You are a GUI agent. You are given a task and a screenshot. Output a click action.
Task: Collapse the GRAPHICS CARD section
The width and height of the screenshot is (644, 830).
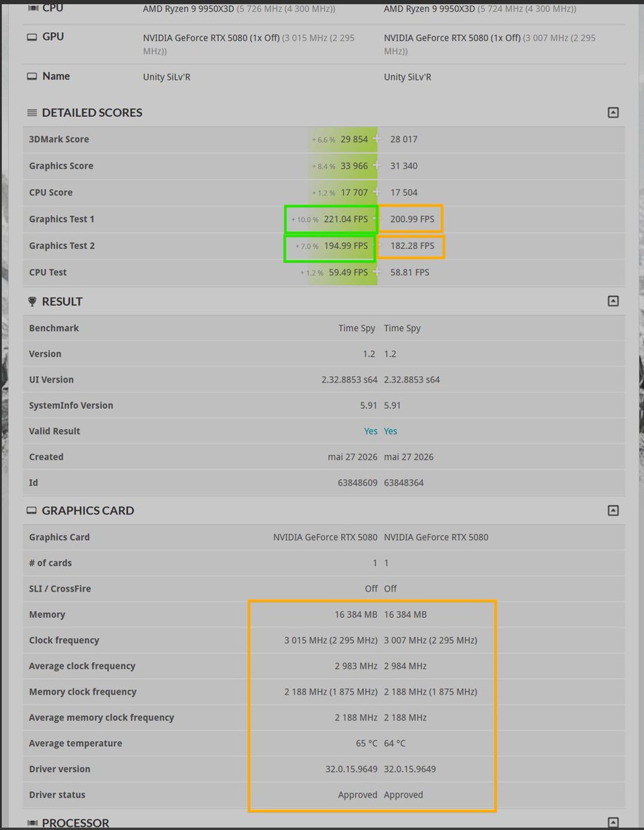(613, 510)
